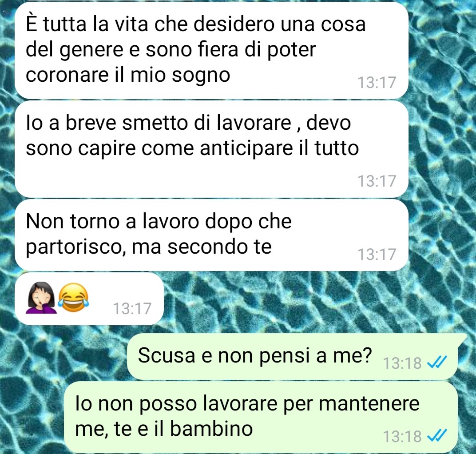Tap the text 'partorisco, ma secondo te'
Viewport: 476px width, 454px height.
tap(148, 247)
